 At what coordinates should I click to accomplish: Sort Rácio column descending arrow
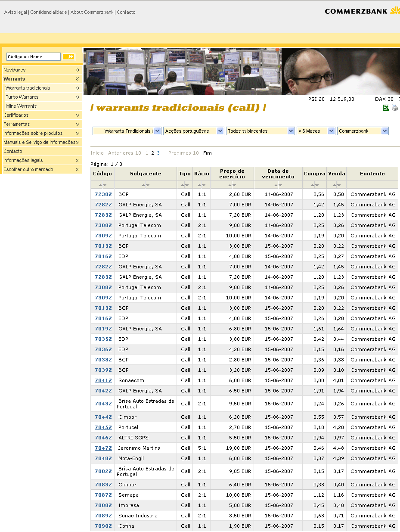(204, 185)
